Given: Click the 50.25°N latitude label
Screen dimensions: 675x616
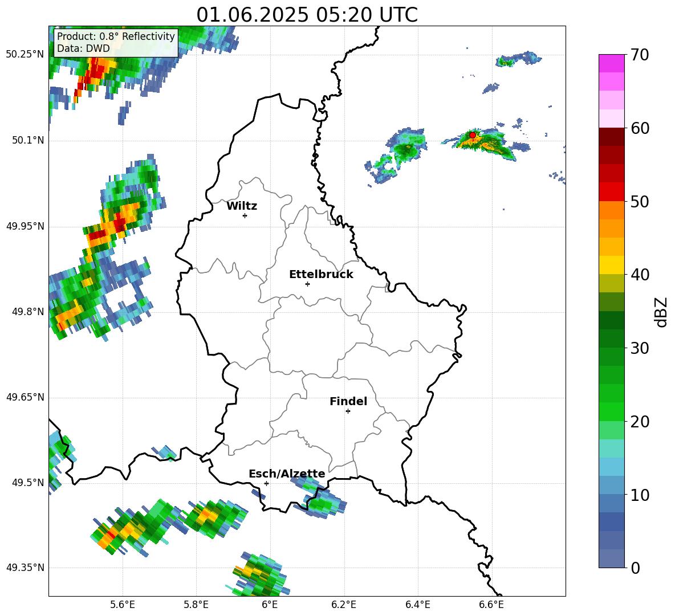Looking at the screenshot, I should click(25, 55).
